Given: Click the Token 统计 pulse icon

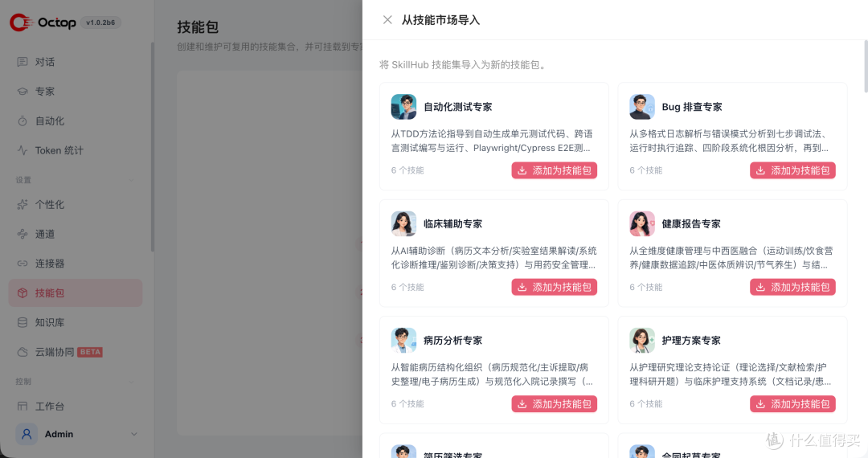Looking at the screenshot, I should point(23,150).
